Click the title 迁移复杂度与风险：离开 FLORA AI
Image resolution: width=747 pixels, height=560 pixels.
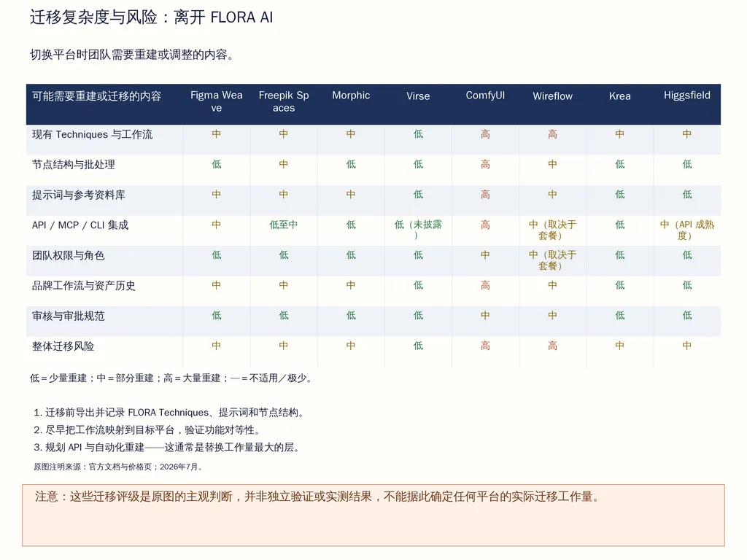coord(152,17)
